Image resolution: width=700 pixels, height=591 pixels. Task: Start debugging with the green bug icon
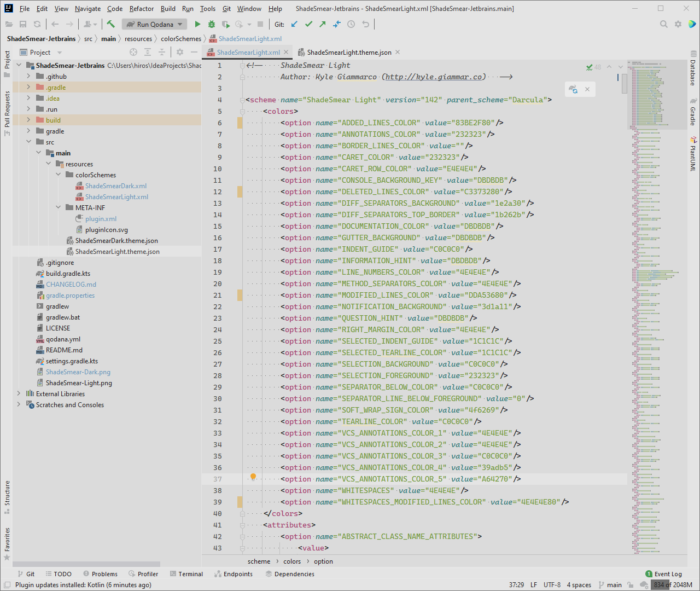coord(212,24)
